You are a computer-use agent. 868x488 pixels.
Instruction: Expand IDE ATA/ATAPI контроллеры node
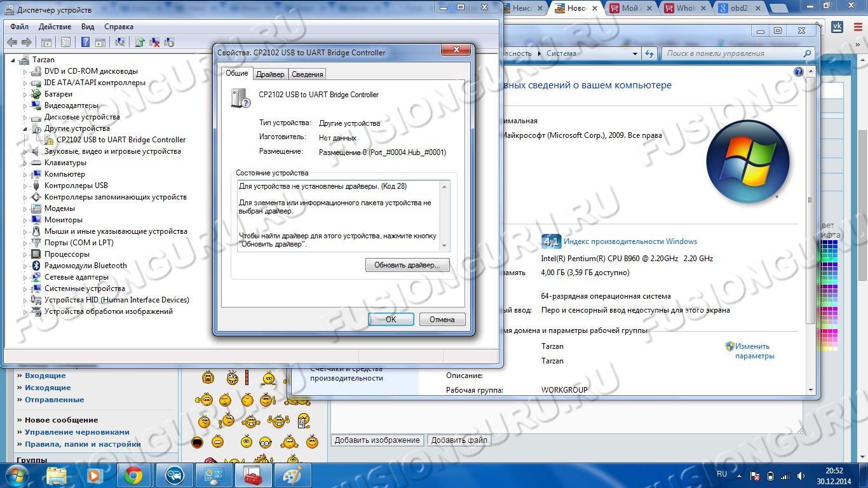pos(25,83)
